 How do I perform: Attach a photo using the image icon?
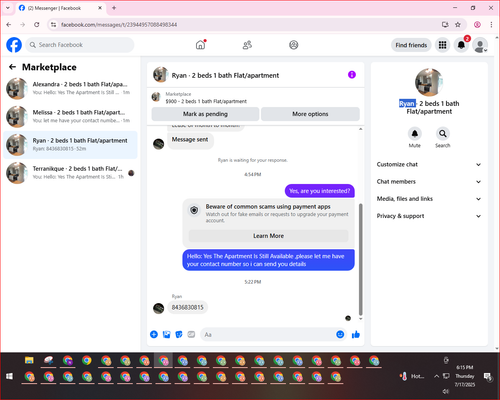(166, 334)
